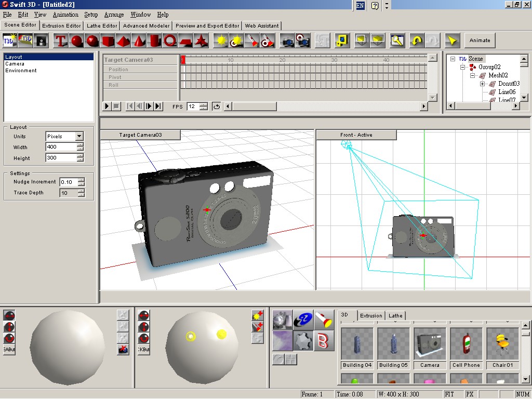This screenshot has height=399, width=532.
Task: Open a T3D file from toolbar
Action: [x=25, y=41]
